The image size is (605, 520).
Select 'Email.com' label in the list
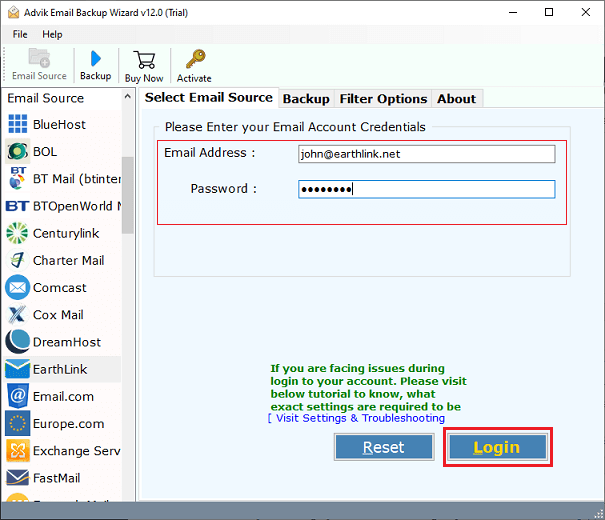[x=63, y=397]
